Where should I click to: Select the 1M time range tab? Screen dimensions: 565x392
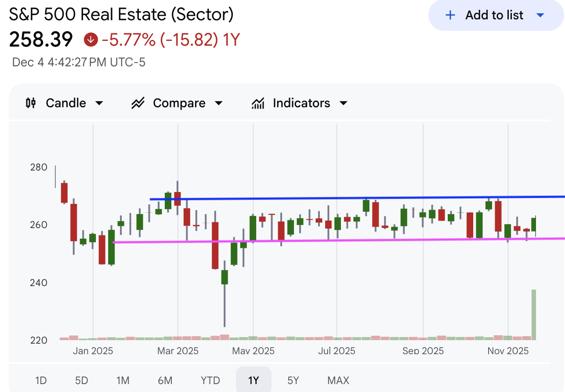123,380
